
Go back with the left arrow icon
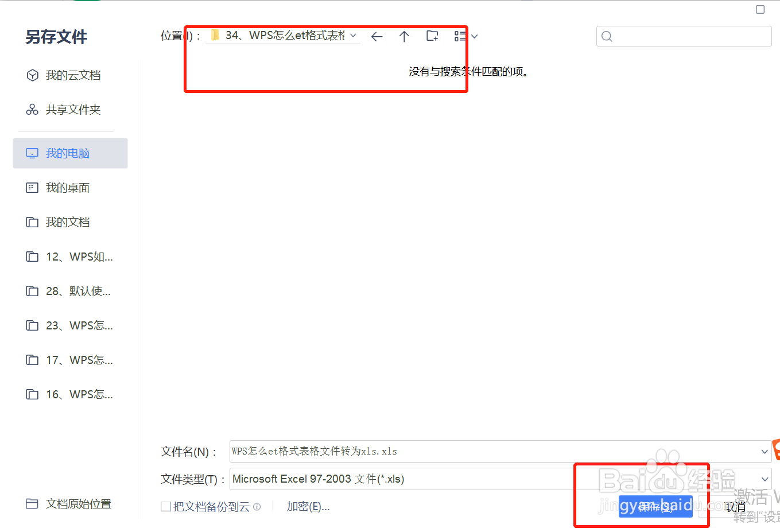click(x=377, y=37)
